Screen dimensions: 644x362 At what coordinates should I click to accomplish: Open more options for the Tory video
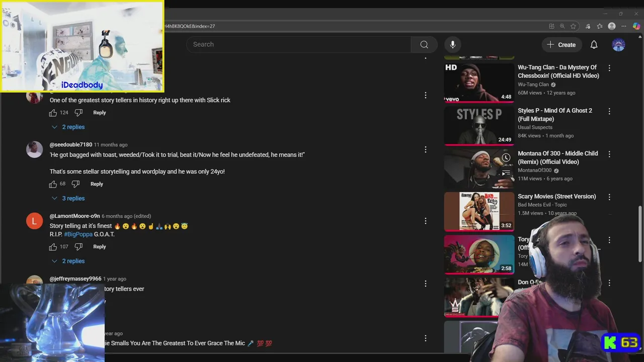[609, 240]
